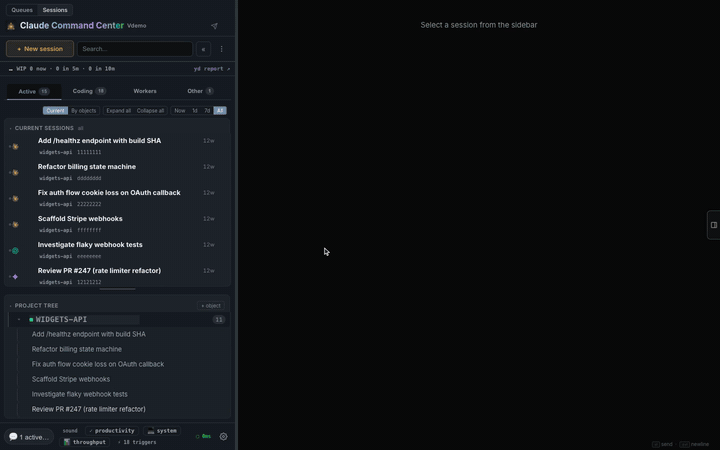Click the paper plane send icon in header
This screenshot has width=720, height=450.
pyautogui.click(x=214, y=26)
